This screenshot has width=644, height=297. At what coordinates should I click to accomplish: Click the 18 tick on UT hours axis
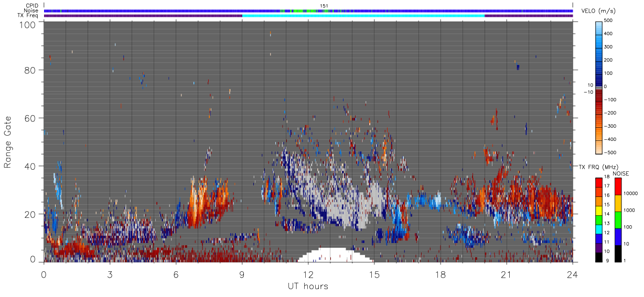click(441, 274)
